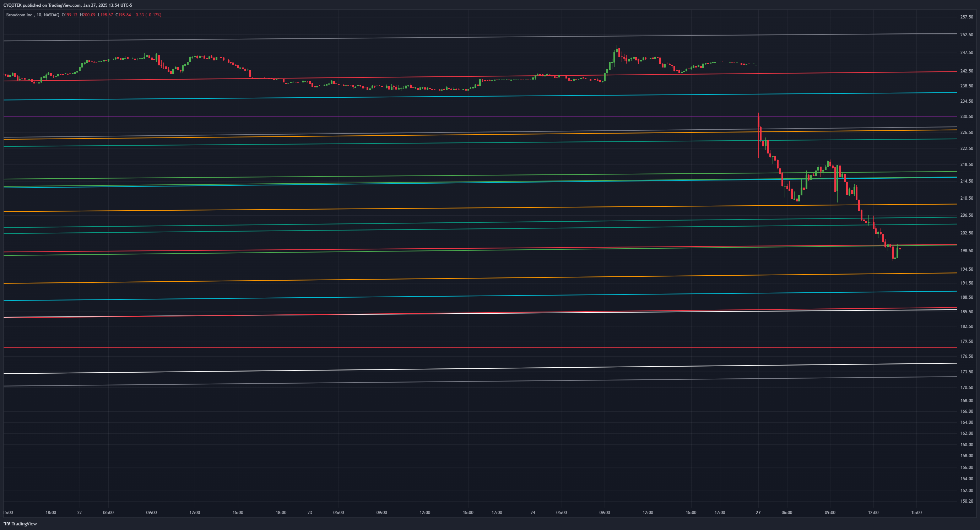
Task: Click the publisher header text with CYQOTEK
Action: point(68,5)
